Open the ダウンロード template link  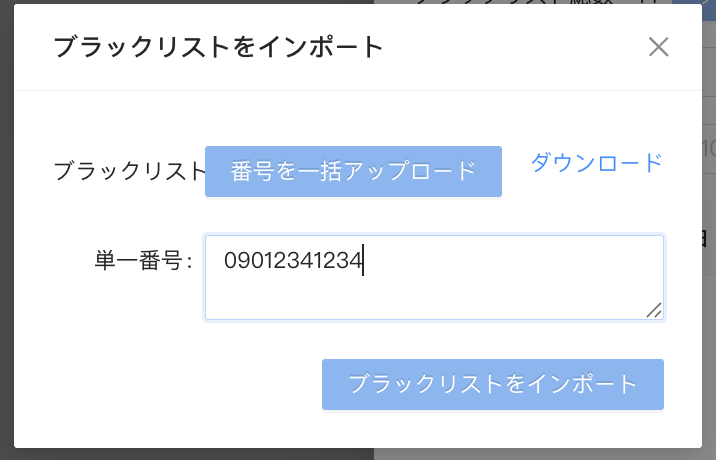pyautogui.click(x=596, y=163)
